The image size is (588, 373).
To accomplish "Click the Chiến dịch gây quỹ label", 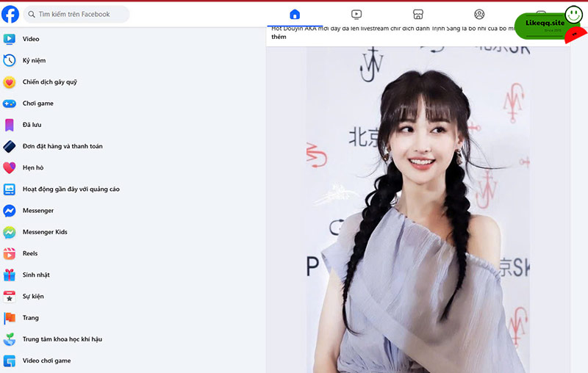I will (x=50, y=82).
